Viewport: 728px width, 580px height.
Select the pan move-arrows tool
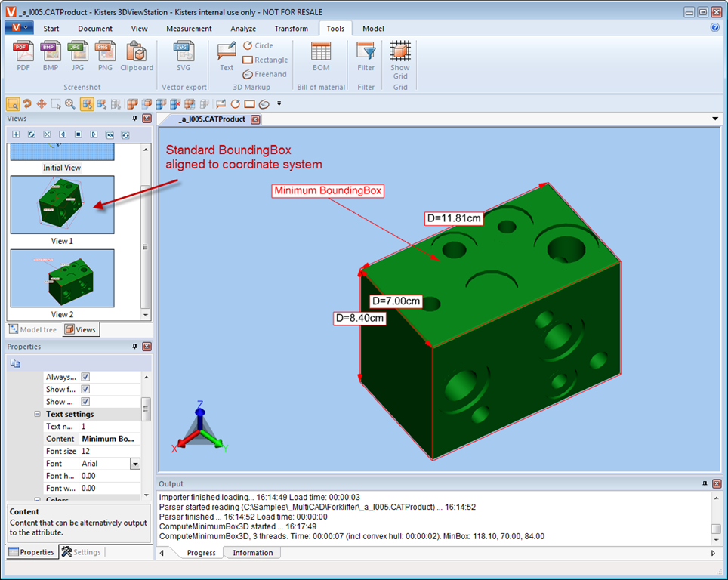coord(42,104)
